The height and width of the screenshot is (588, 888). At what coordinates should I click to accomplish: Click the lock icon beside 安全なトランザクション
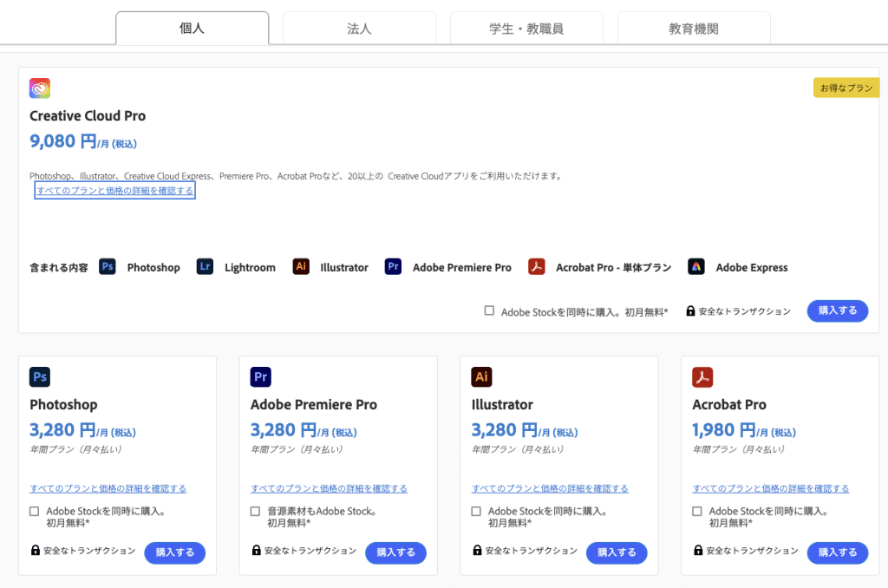[689, 310]
